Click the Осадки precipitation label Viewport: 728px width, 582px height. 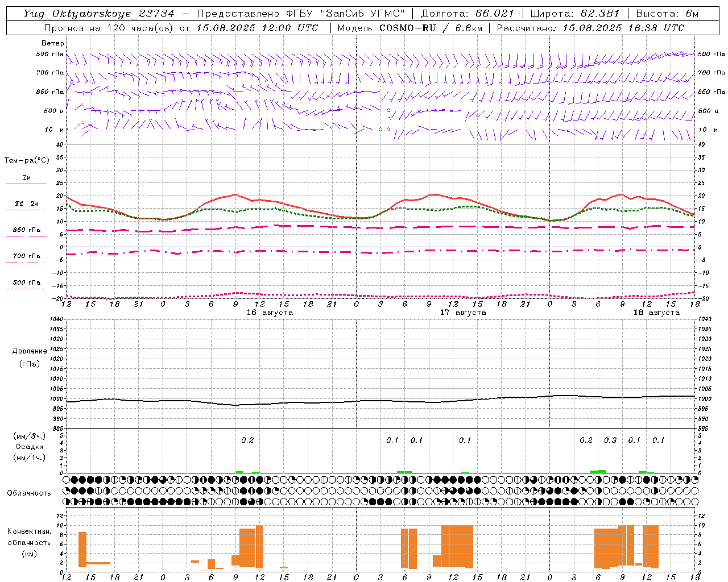[x=30, y=447]
